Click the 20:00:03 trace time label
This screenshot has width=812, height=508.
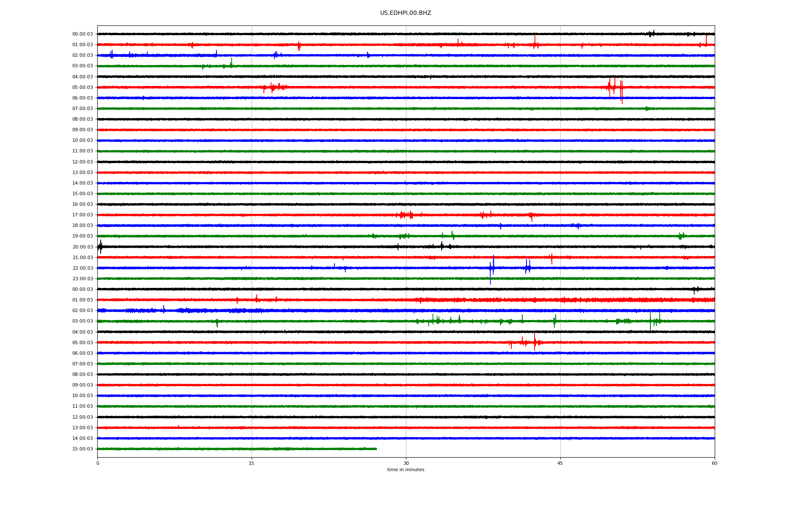click(82, 247)
